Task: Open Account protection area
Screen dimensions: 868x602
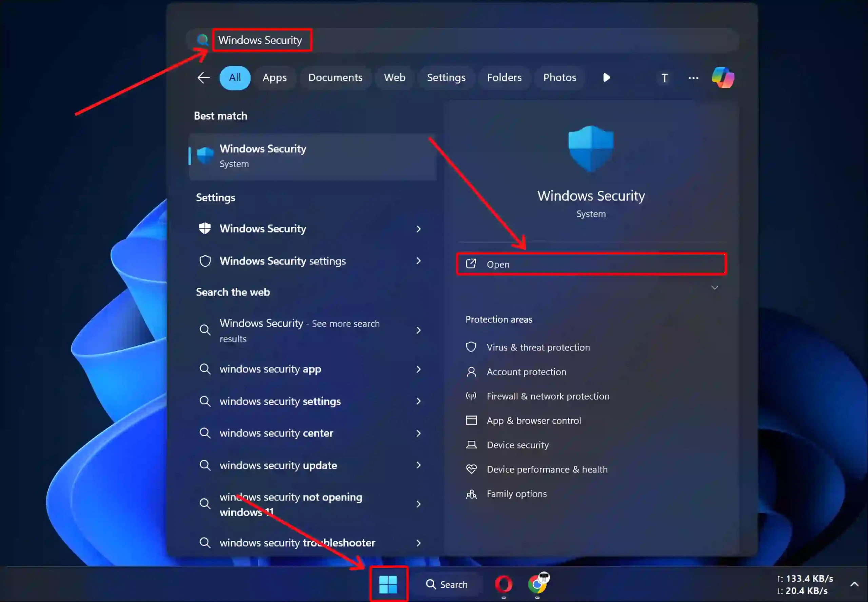Action: 526,372
